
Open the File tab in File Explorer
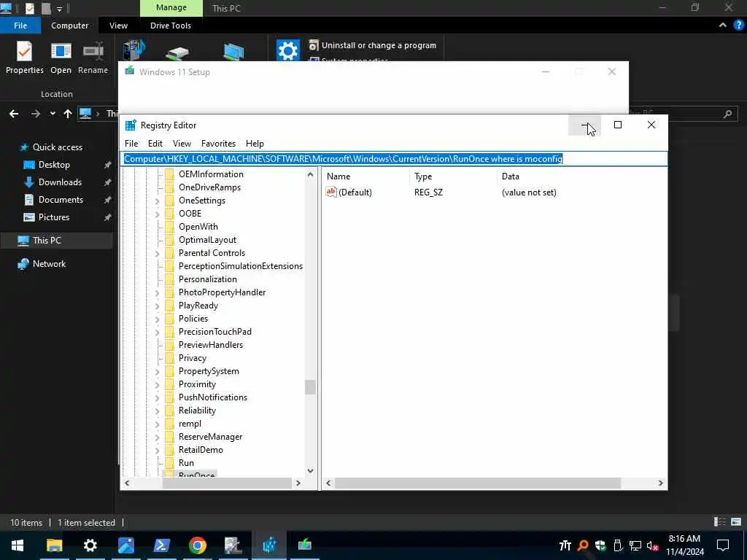coord(20,26)
